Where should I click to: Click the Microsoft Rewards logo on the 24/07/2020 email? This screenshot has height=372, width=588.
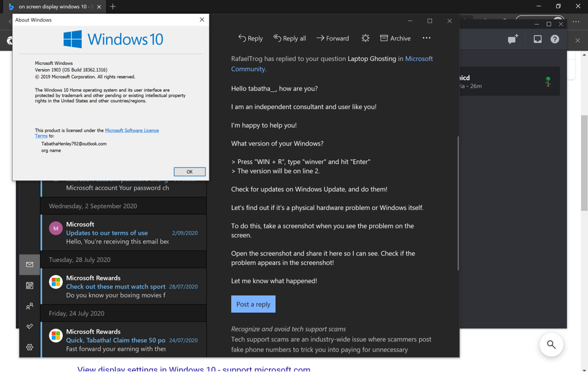(x=55, y=335)
